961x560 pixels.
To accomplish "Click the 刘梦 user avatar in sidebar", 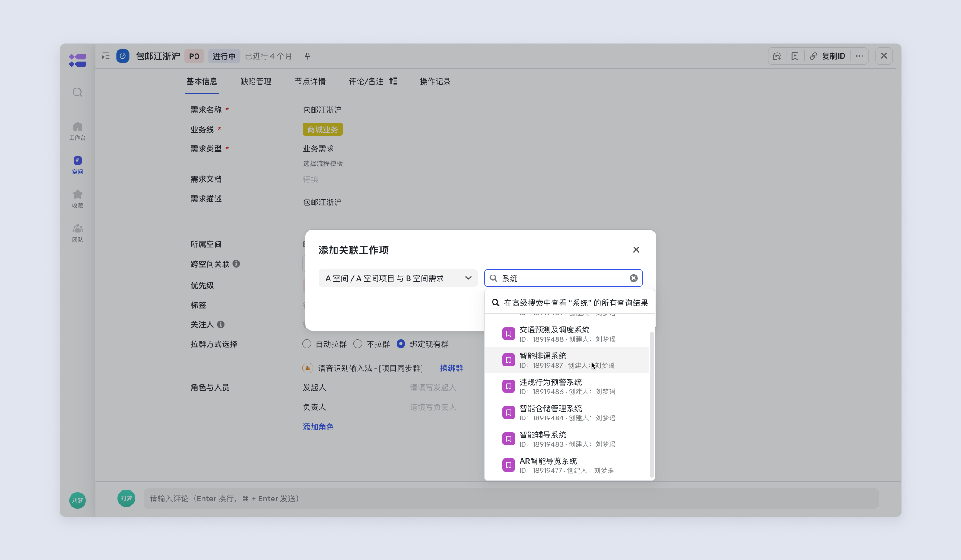I will 77,500.
